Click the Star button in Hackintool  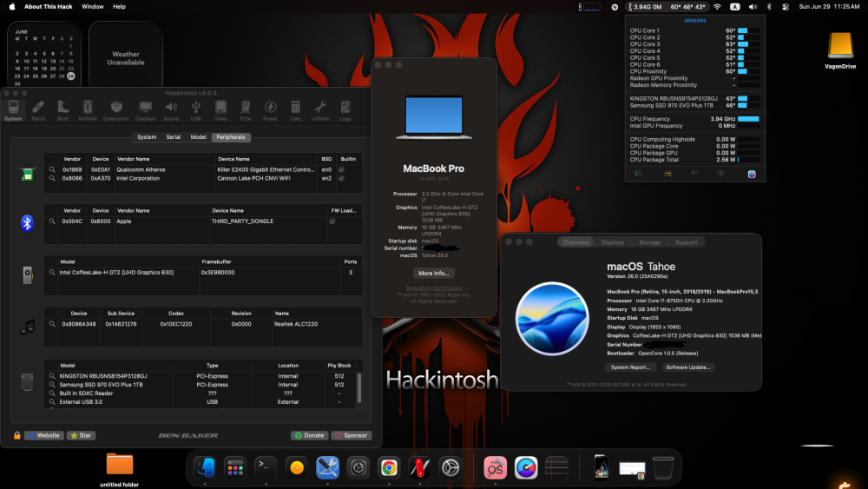(x=81, y=435)
